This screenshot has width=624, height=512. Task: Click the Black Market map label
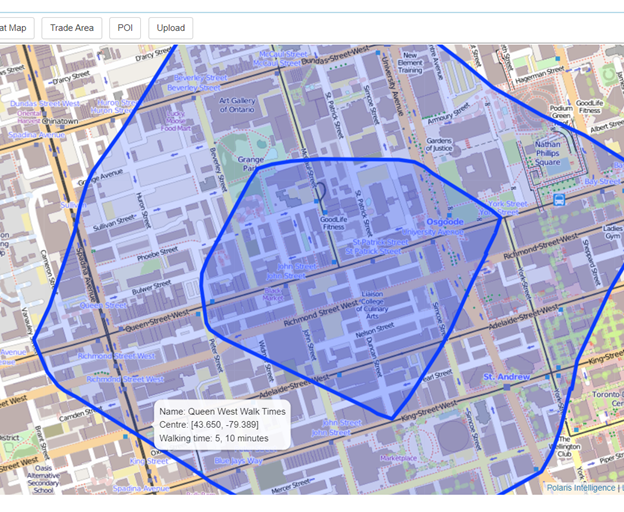[x=274, y=294]
